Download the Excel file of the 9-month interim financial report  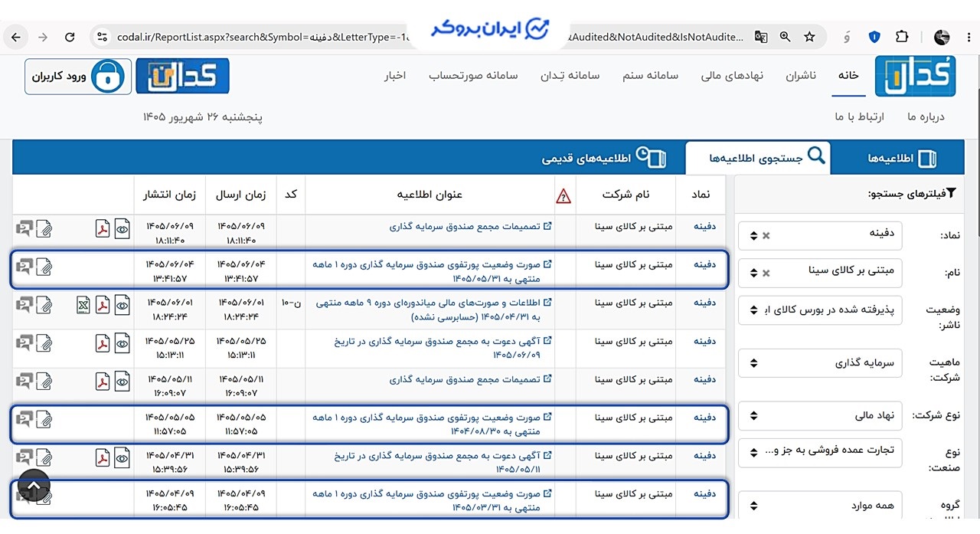tap(83, 304)
